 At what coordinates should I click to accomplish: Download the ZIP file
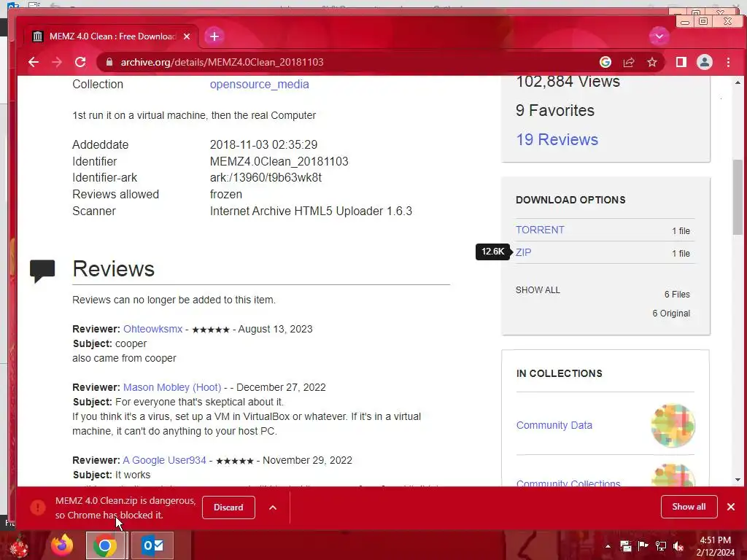pos(523,252)
